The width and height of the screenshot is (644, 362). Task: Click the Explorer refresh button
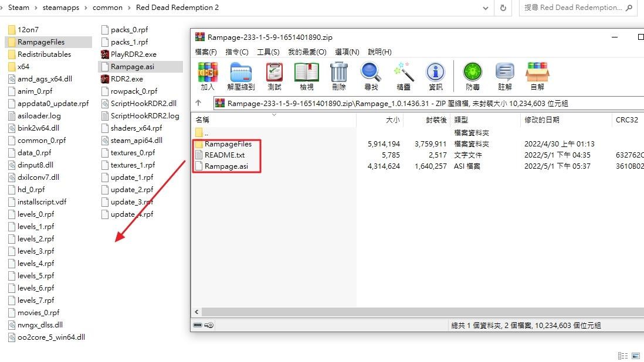503,8
